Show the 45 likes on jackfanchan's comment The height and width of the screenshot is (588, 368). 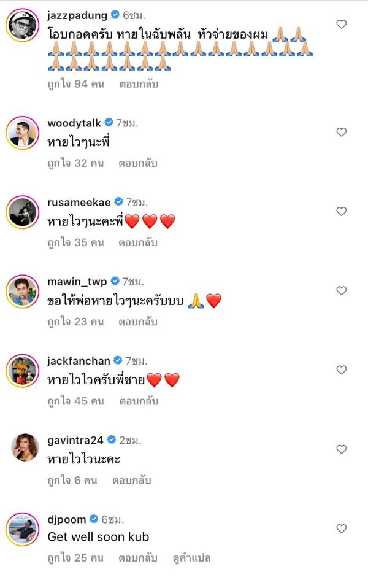76,401
